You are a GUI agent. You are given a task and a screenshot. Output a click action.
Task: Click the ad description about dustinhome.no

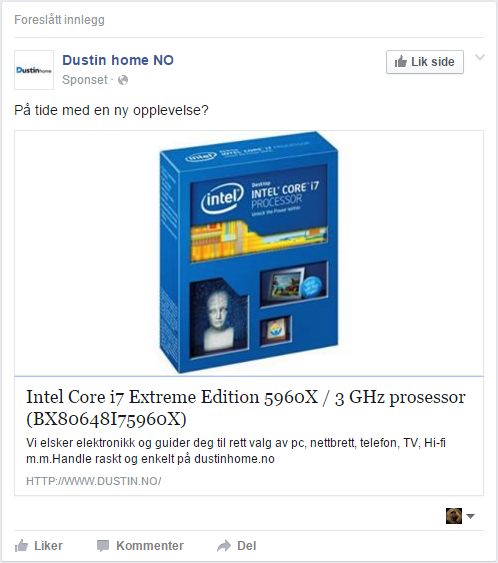coord(236,451)
